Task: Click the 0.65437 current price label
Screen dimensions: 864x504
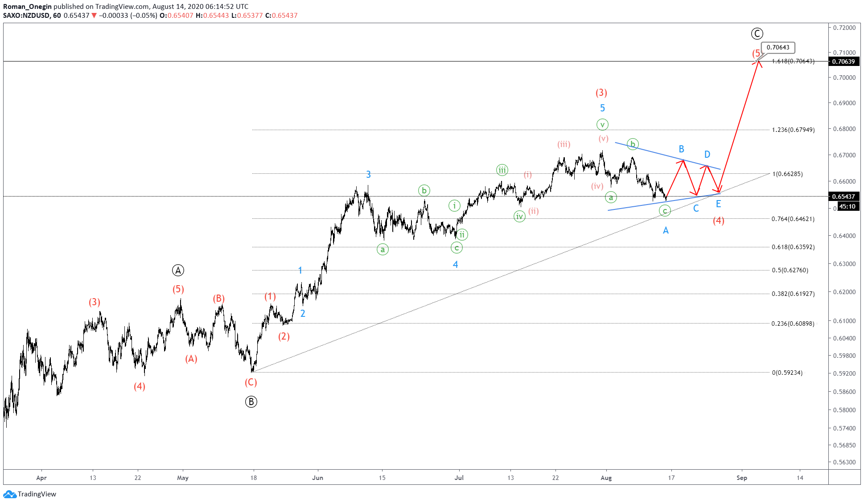Action: coord(843,196)
